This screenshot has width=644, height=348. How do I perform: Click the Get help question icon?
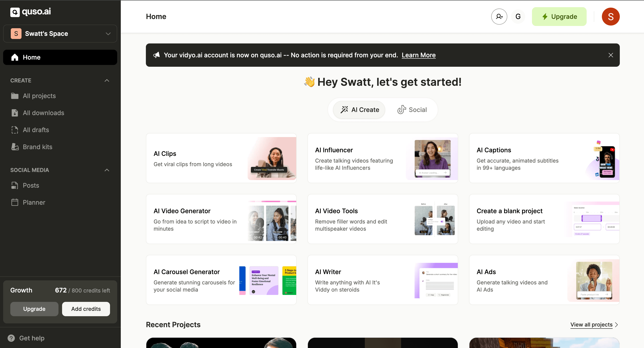11,338
